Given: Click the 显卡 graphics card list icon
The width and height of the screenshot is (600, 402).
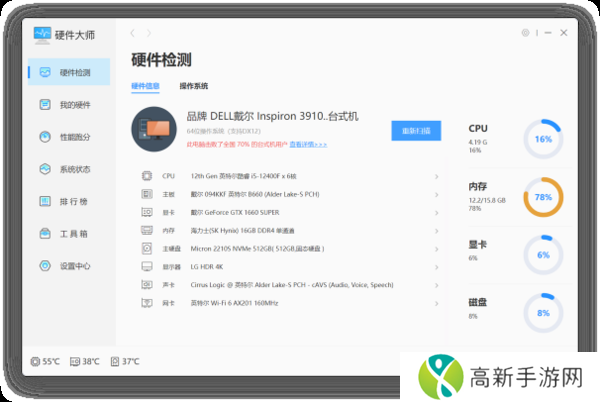Looking at the screenshot, I should coord(147,212).
